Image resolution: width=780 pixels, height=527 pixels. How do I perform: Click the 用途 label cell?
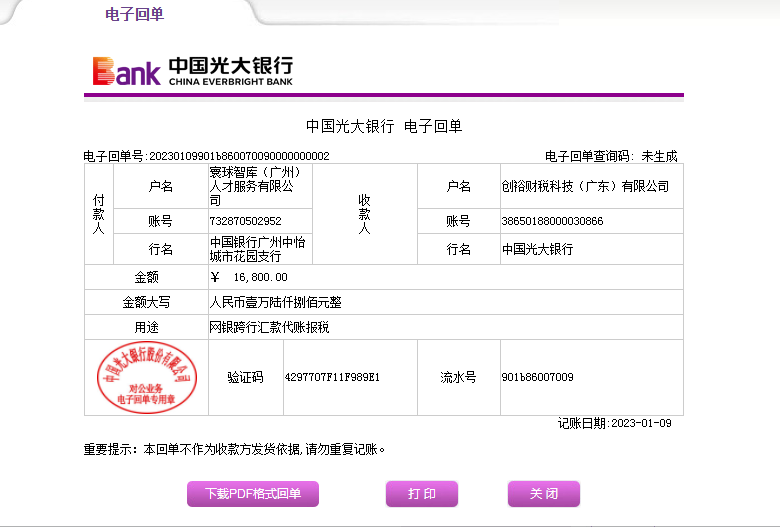point(146,327)
